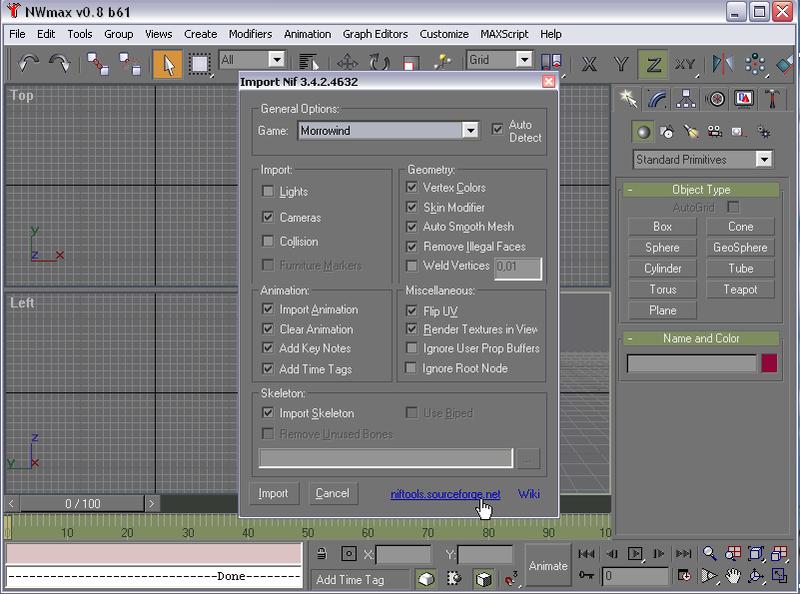Open the Standard Primitives dropdown

tap(703, 160)
